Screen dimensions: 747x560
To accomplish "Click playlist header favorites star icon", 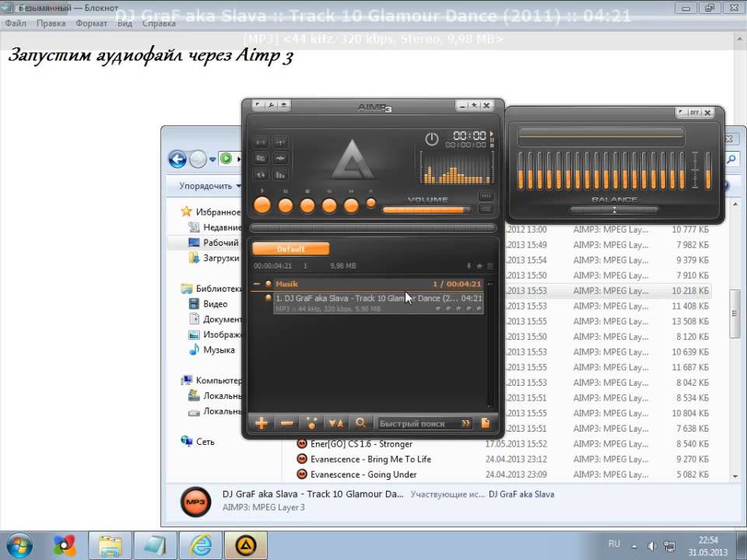I will coord(479,266).
